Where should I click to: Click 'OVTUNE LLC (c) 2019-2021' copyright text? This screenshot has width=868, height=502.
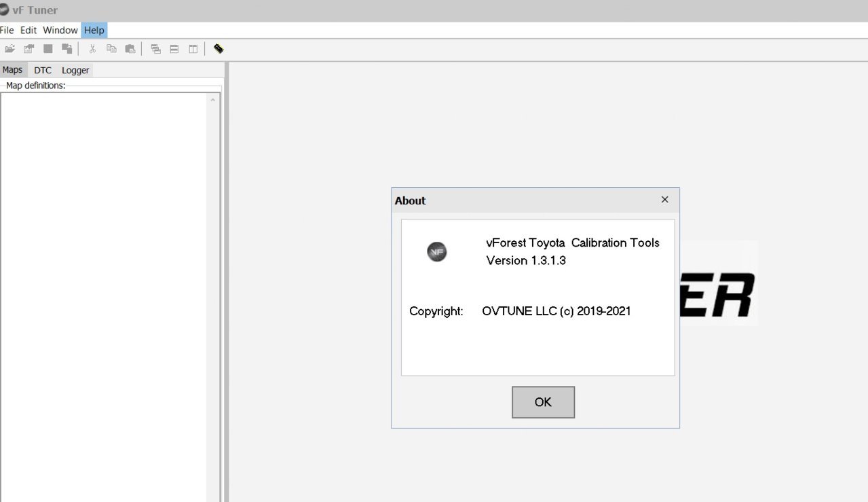coord(556,311)
